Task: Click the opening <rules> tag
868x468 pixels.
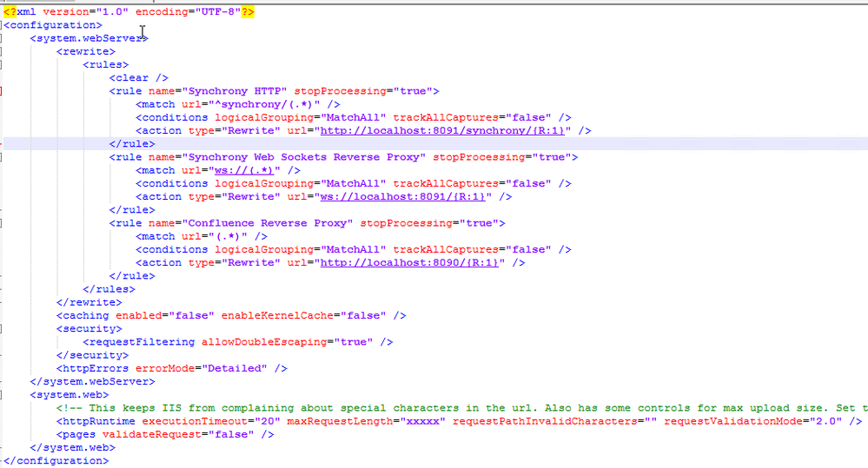Action: 106,65
